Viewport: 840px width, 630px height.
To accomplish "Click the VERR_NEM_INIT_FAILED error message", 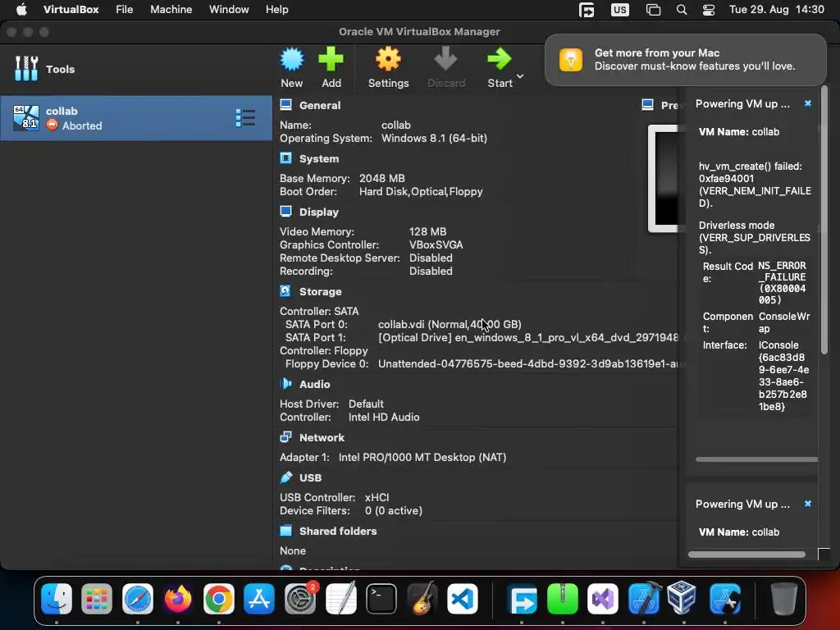I will 755,185.
